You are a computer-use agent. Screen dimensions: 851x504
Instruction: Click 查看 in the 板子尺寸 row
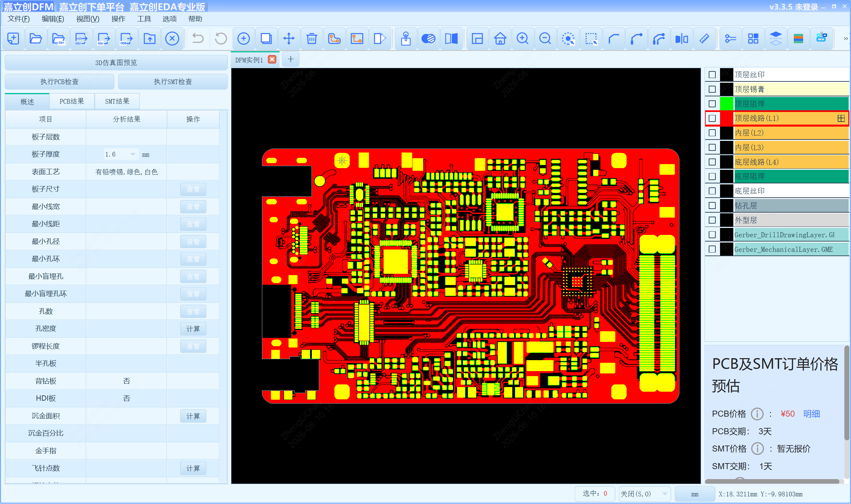[193, 189]
